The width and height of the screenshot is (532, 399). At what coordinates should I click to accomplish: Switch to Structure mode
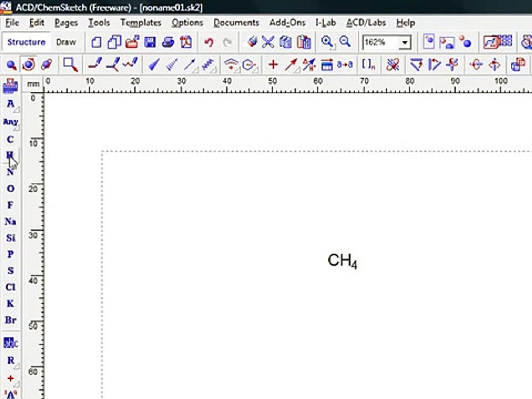tap(26, 42)
